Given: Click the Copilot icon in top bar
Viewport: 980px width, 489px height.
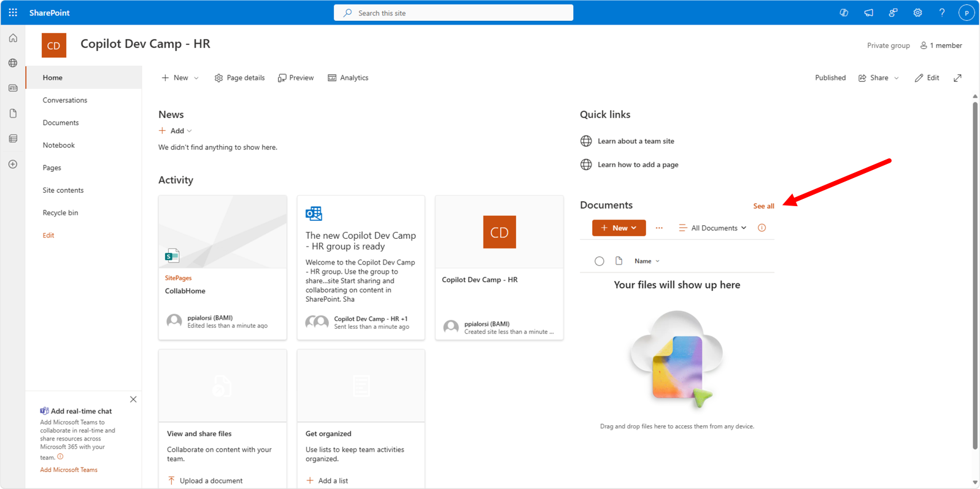Looking at the screenshot, I should 844,12.
